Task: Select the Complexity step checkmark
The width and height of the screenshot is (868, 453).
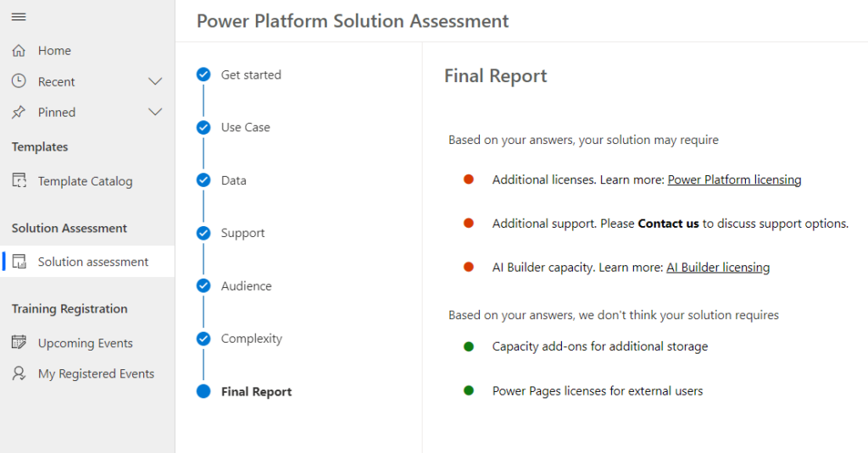Action: [x=203, y=339]
